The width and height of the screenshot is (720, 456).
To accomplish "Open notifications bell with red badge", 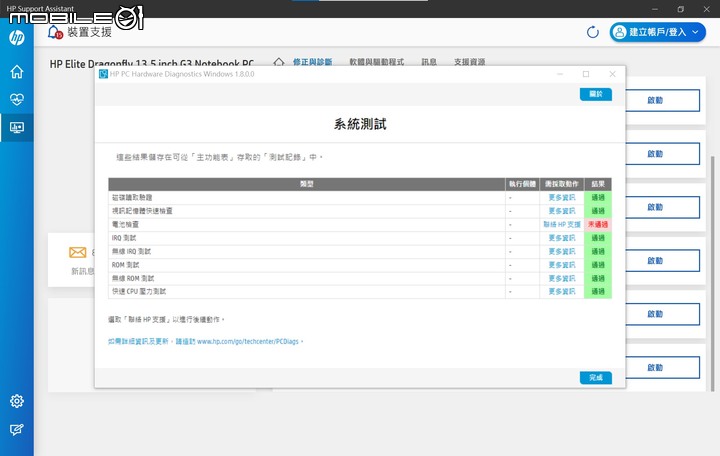I will click(55, 32).
